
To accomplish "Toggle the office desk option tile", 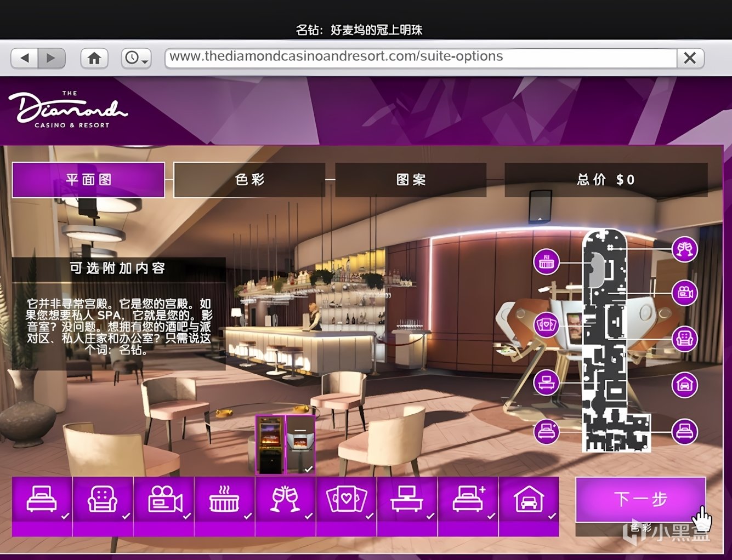I will (x=407, y=506).
